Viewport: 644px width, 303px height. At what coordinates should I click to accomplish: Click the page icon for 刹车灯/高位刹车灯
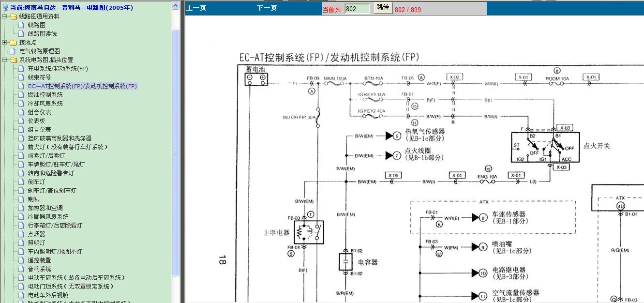[x=21, y=191]
